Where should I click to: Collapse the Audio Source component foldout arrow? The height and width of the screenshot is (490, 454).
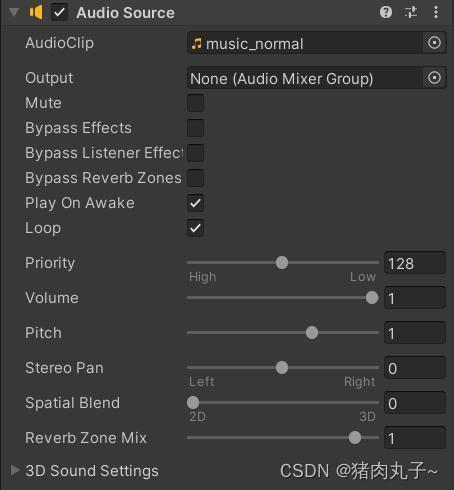click(14, 13)
